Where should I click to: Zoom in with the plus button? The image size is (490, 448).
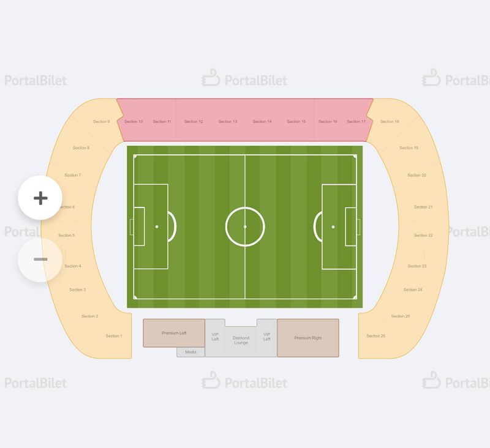click(x=40, y=198)
